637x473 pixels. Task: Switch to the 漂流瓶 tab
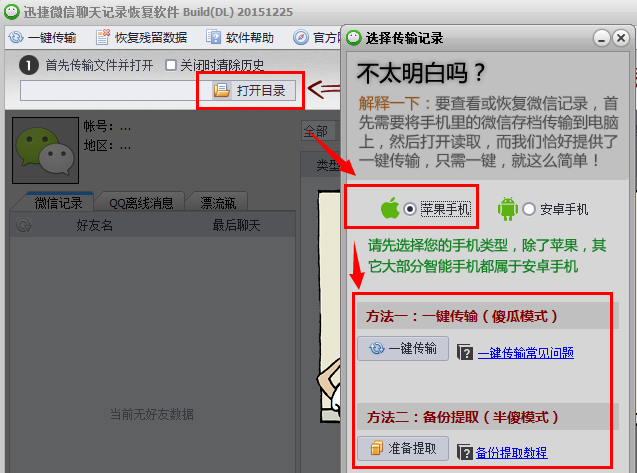[218, 202]
